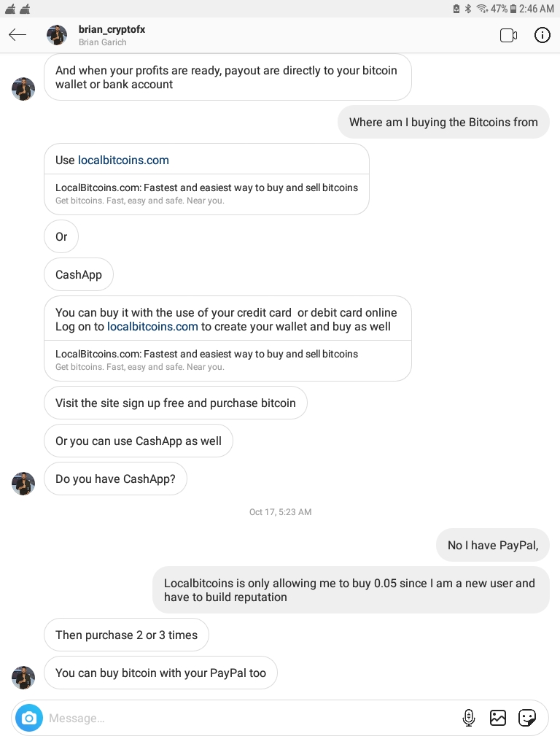Open the brian_cryptofx username header
This screenshot has height=747, width=560.
112,29
